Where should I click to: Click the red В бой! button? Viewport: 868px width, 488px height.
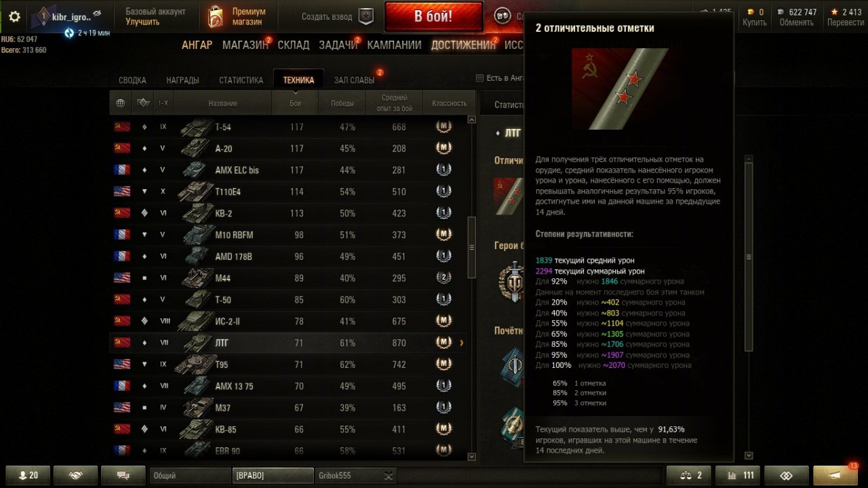click(x=433, y=16)
